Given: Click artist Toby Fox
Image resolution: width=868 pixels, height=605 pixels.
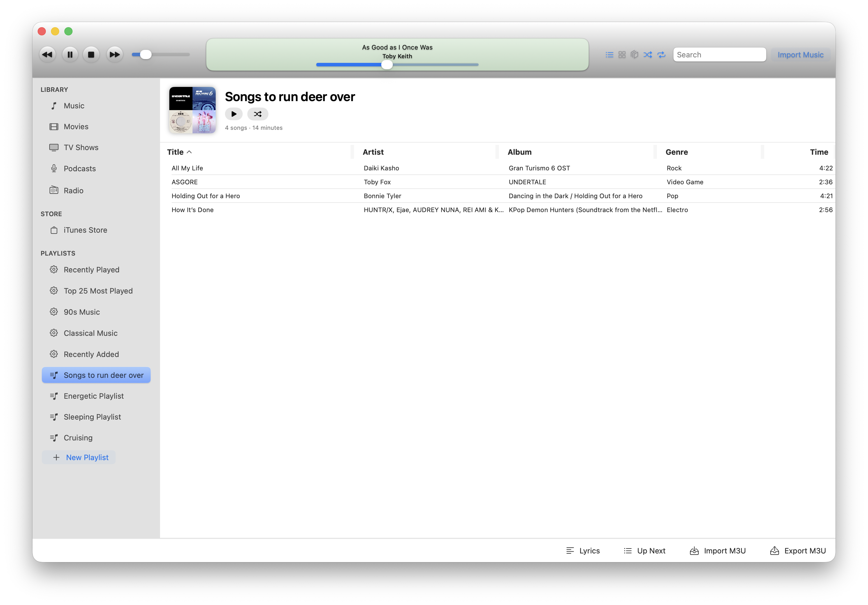Looking at the screenshot, I should 377,182.
